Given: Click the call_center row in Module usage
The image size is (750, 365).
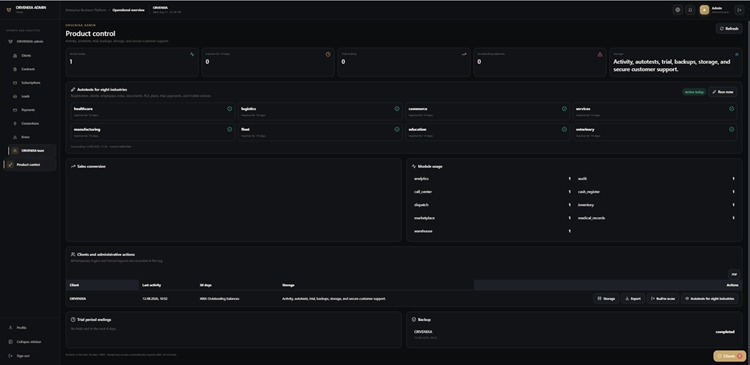Looking at the screenshot, I should click(492, 192).
